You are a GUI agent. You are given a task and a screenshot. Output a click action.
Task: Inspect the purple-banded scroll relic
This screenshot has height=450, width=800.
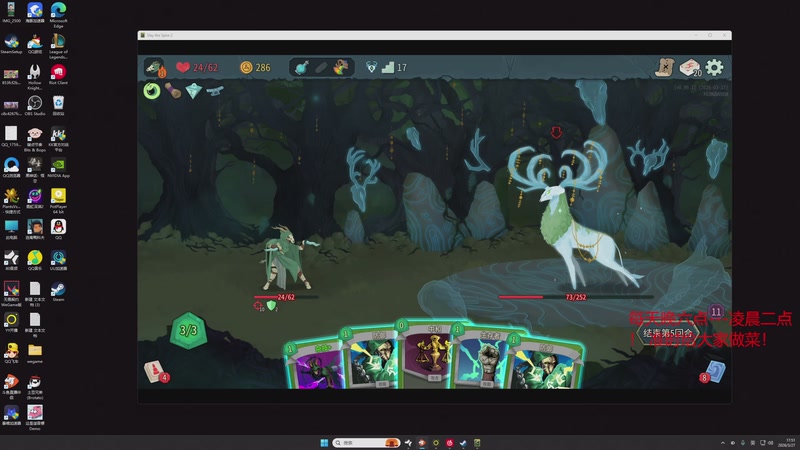pos(173,91)
